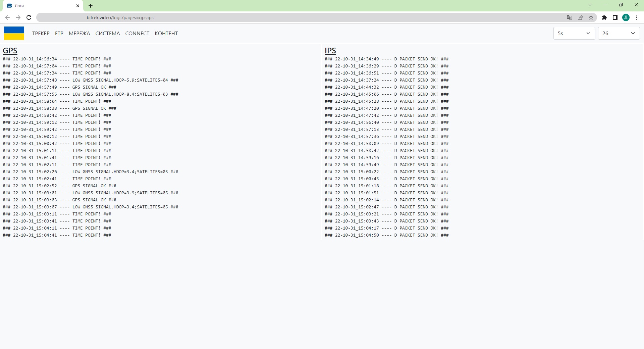This screenshot has height=349, width=644.
Task: Select the СИСТЕМА menu item
Action: click(x=107, y=33)
